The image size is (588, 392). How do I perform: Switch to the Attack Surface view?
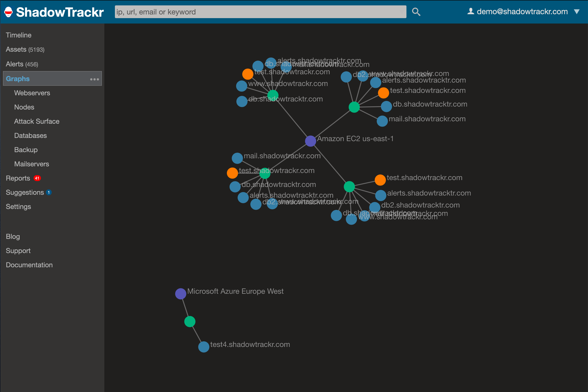click(x=37, y=121)
